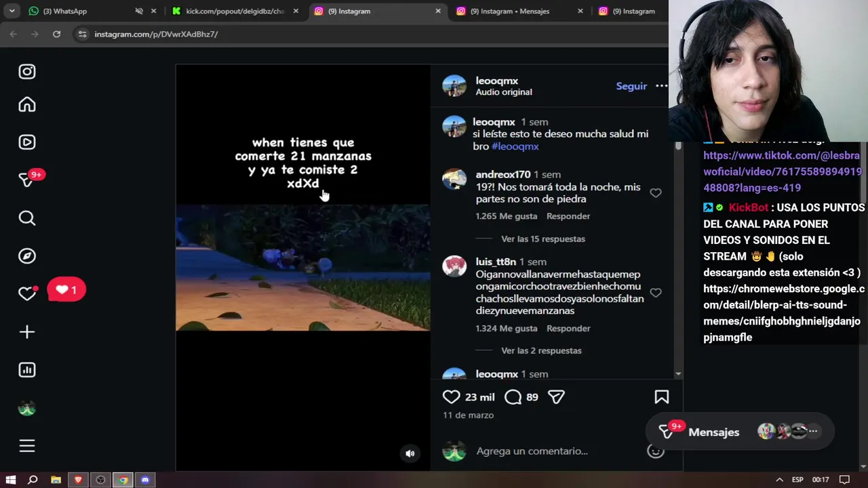Open site information icon in address bar
This screenshot has height=488, width=868.
82,34
